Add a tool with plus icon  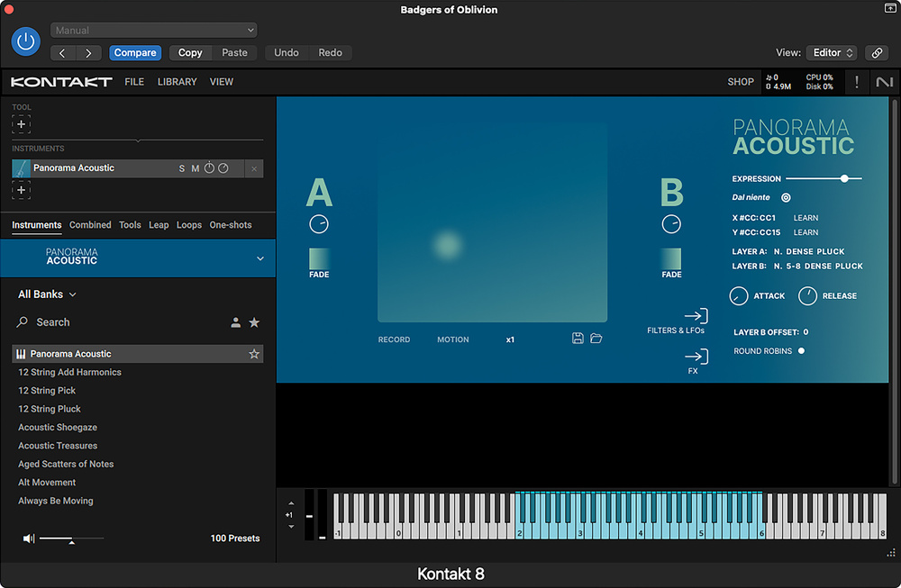[22, 124]
